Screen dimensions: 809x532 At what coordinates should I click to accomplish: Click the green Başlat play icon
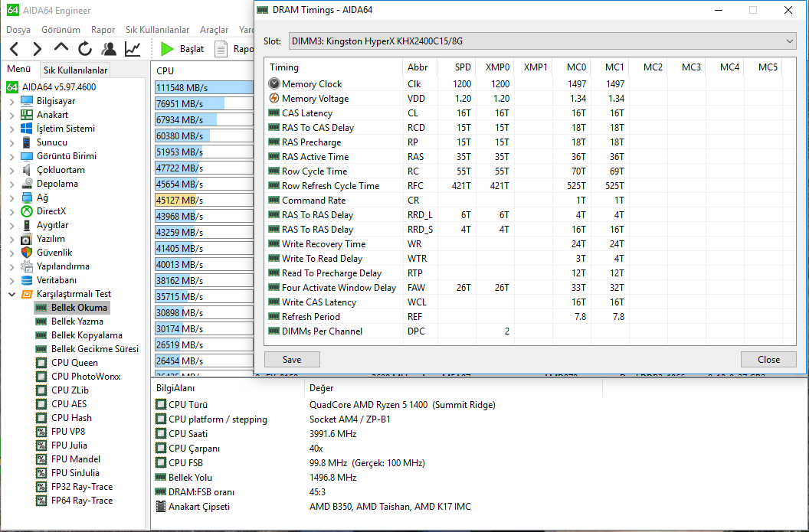167,49
